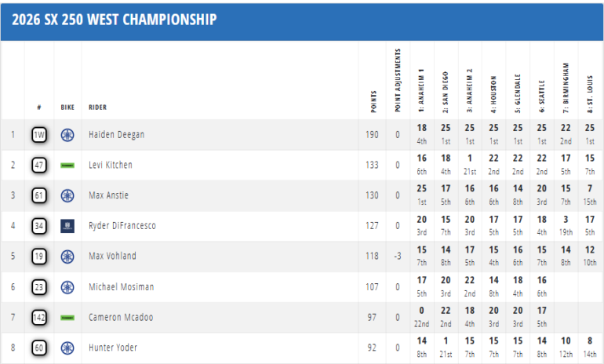The image size is (604, 364).
Task: Click Max Vohland's -3 point adjustment
Action: 398,257
